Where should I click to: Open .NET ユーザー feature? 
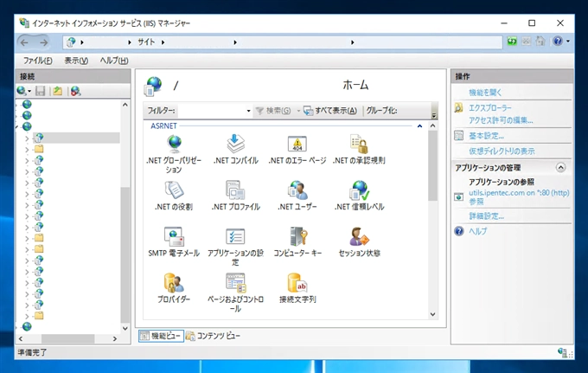click(x=297, y=196)
